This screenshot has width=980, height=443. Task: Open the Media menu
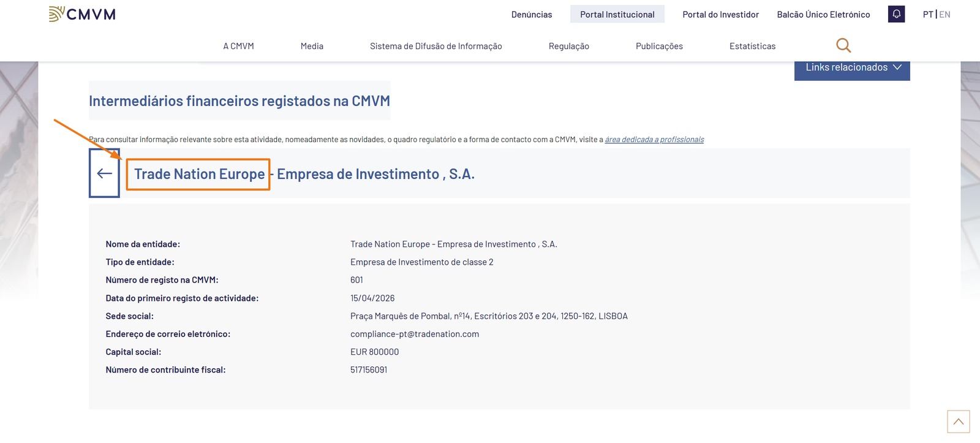(x=312, y=46)
